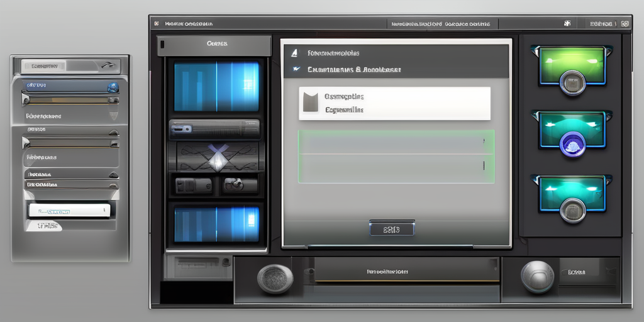Screen dimensions: 644x322
Task: Open the upper blue screen thumbnail
Action: (x=216, y=86)
